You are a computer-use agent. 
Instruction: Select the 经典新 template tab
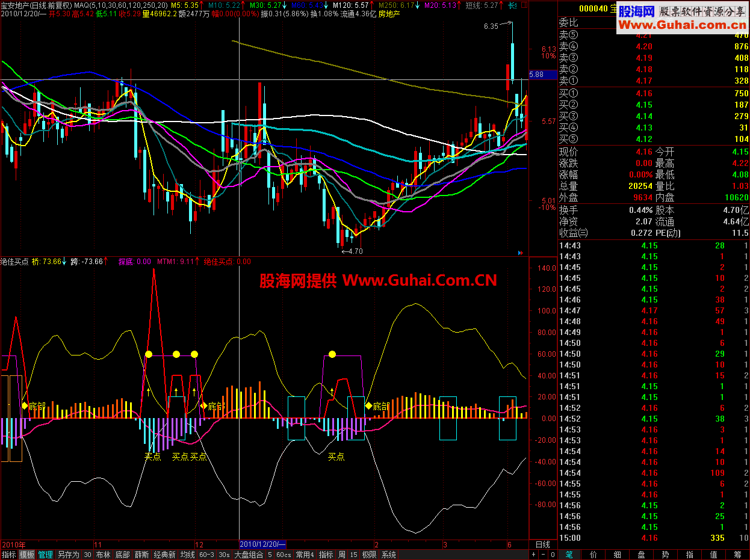pos(164,555)
